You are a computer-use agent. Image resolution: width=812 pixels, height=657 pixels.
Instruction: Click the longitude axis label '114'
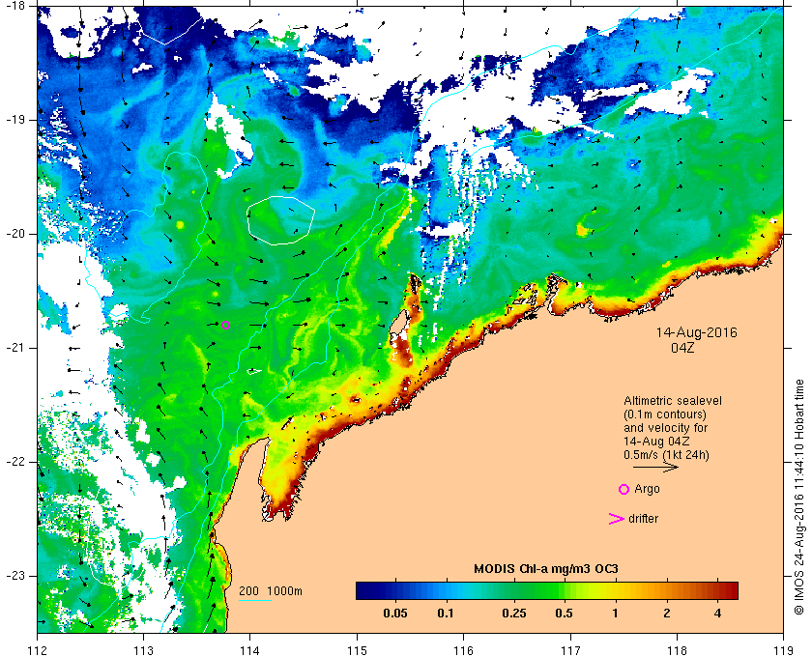tap(250, 650)
